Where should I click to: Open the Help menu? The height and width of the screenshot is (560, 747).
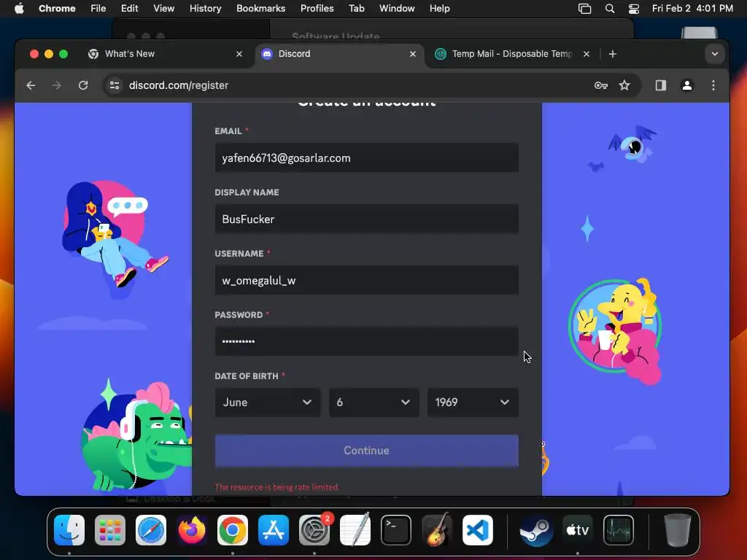click(x=439, y=9)
